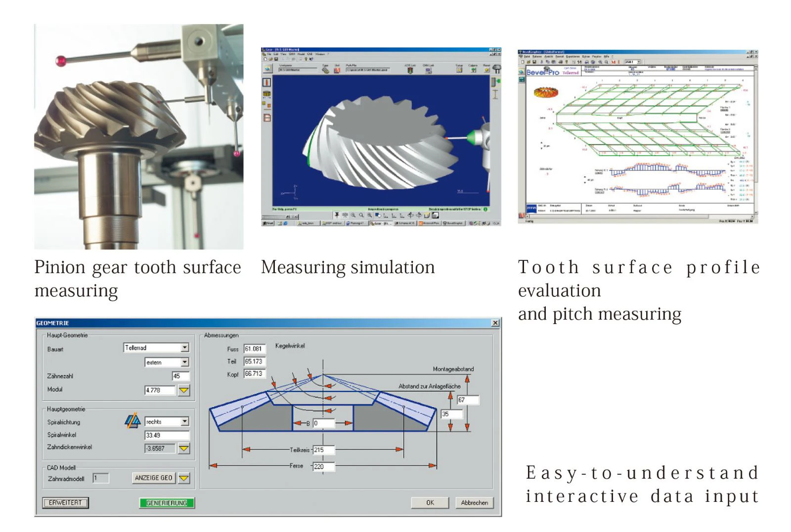This screenshot has width=791, height=532.
Task: Click the yellow arrow beside Zahndickenwinkel field
Action: tap(184, 449)
